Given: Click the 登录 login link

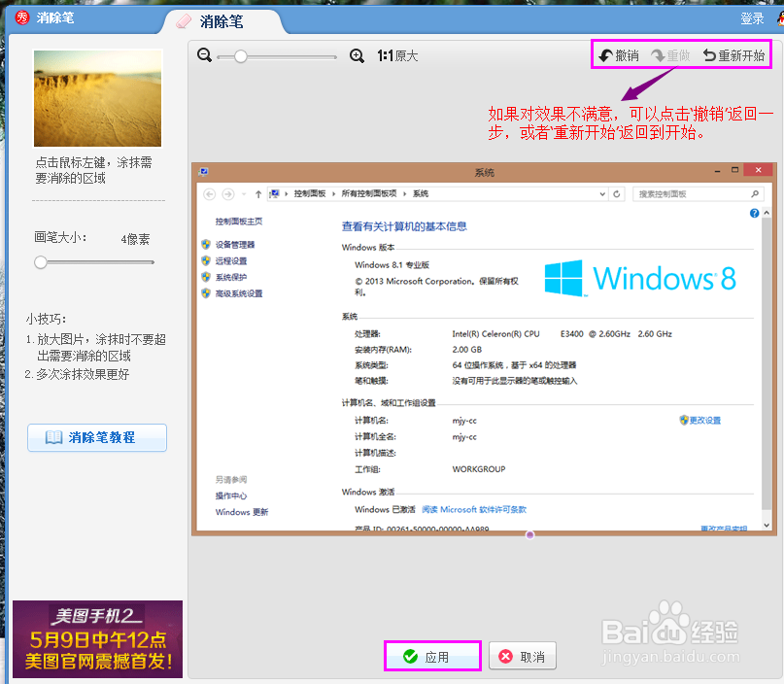Looking at the screenshot, I should coord(752,18).
